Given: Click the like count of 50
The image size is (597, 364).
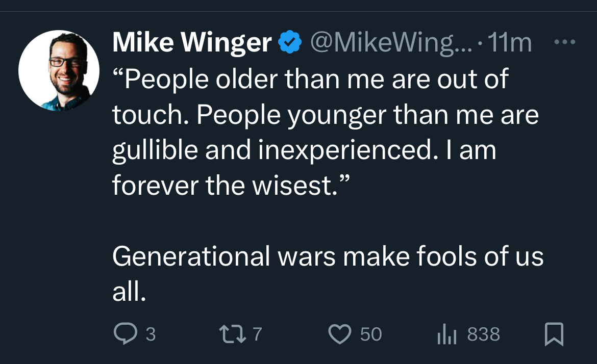Looking at the screenshot, I should point(371,334).
